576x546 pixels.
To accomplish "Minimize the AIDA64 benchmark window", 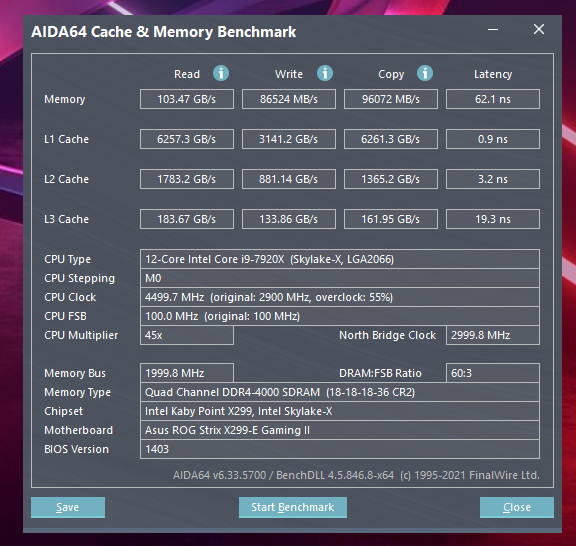I will pos(493,29).
